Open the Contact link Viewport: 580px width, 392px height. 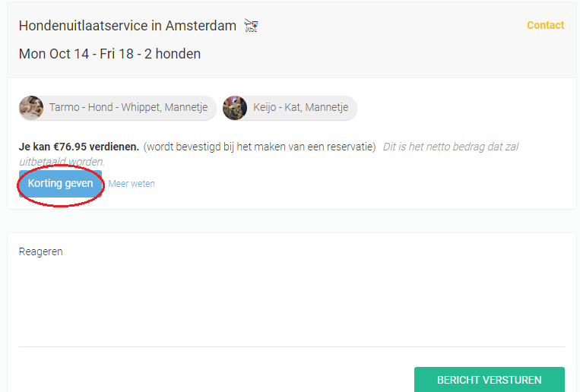545,25
